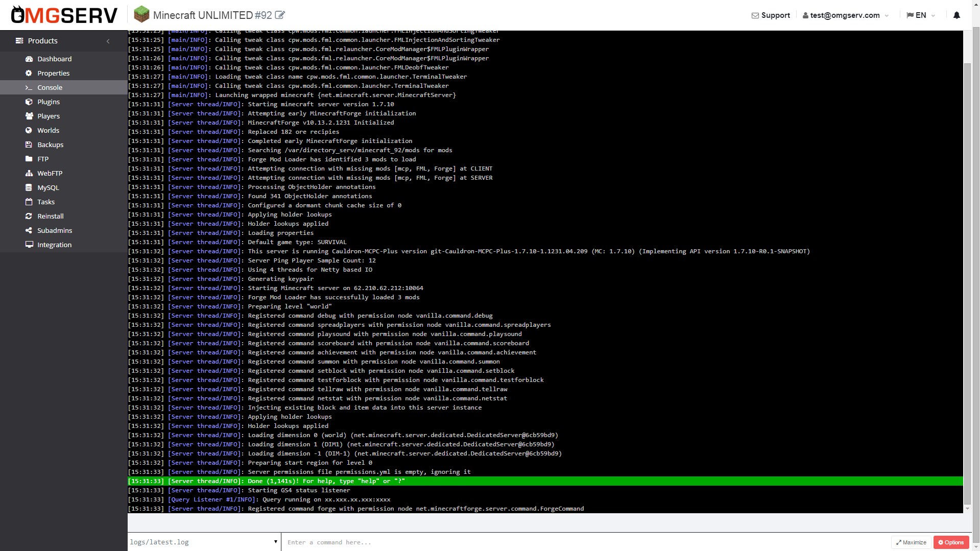Click the green highlighted 'Done (1,141s)!' line

coord(545,481)
